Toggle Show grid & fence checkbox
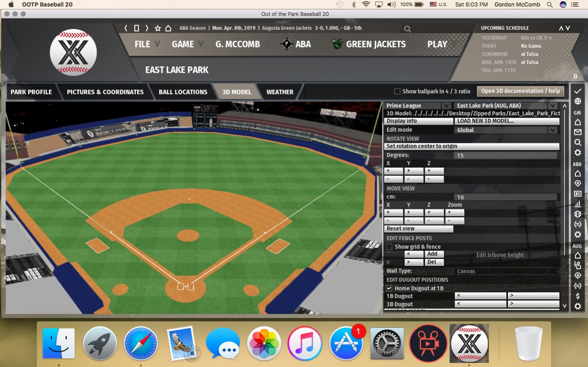Viewport: 588px width, 367px height. 389,247
